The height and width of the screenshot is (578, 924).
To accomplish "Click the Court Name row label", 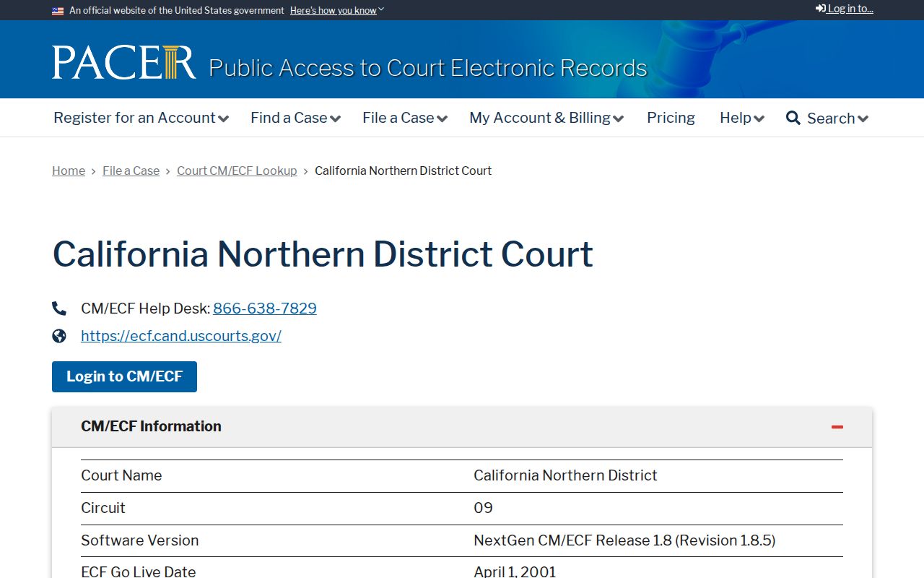I will tap(121, 475).
